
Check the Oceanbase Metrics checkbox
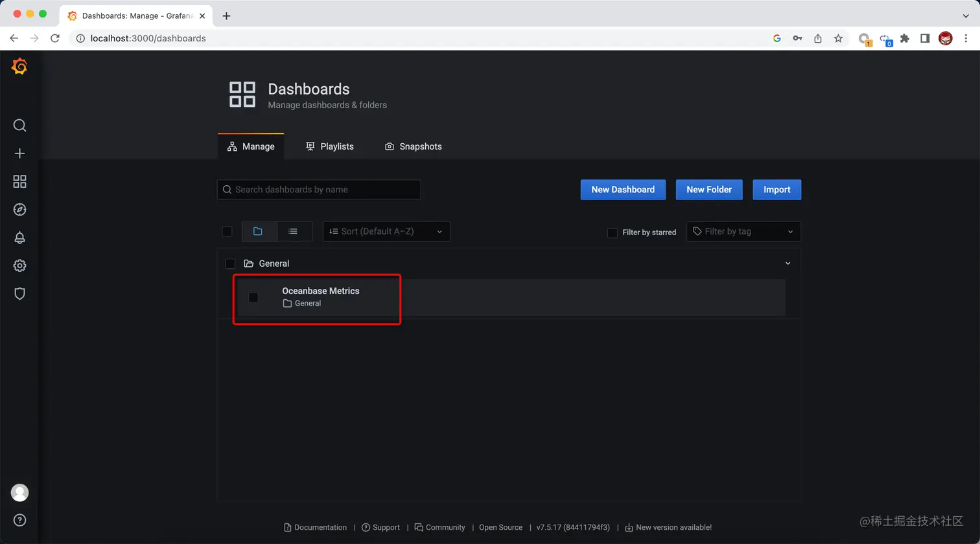[253, 297]
